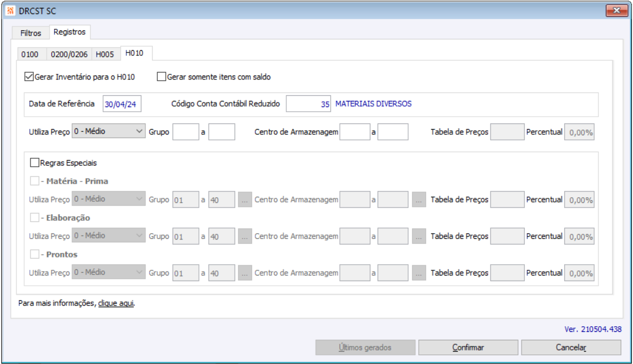
Task: Click the first Grupo input box
Action: coord(185,132)
